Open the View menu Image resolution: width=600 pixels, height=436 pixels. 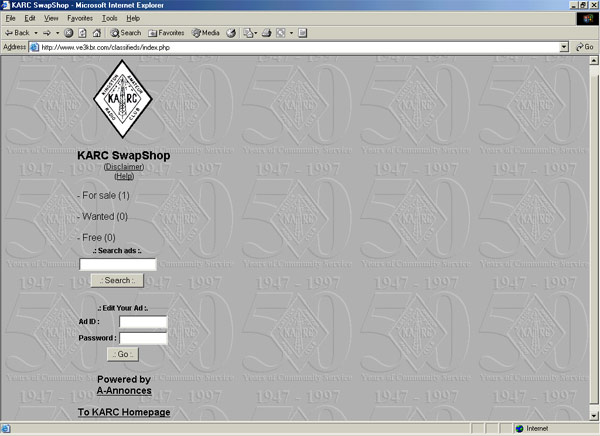(x=51, y=18)
